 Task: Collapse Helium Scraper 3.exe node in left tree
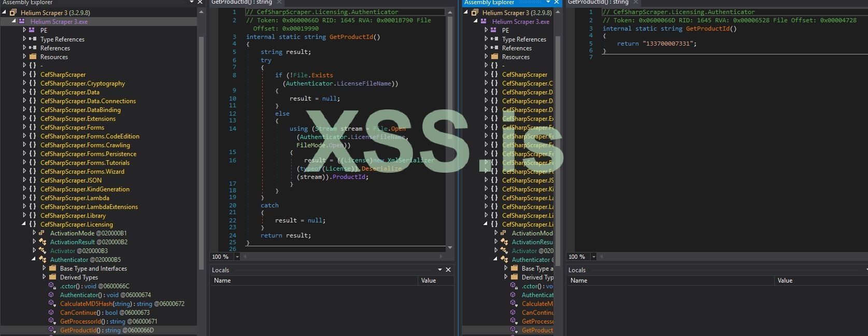point(15,21)
